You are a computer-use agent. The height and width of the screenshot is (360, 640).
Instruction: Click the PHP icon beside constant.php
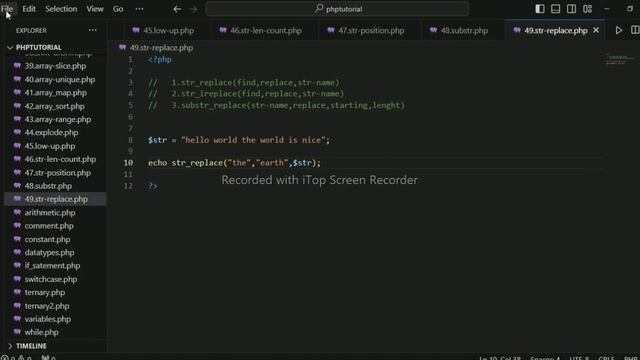tap(17, 239)
